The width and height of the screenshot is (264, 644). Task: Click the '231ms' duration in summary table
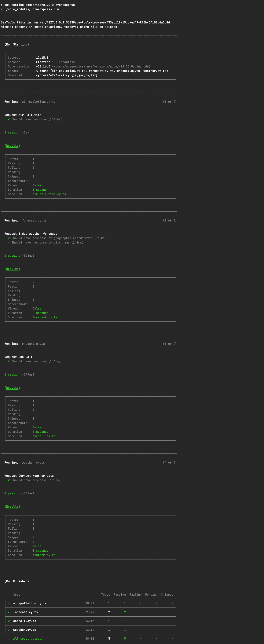[x=90, y=630]
